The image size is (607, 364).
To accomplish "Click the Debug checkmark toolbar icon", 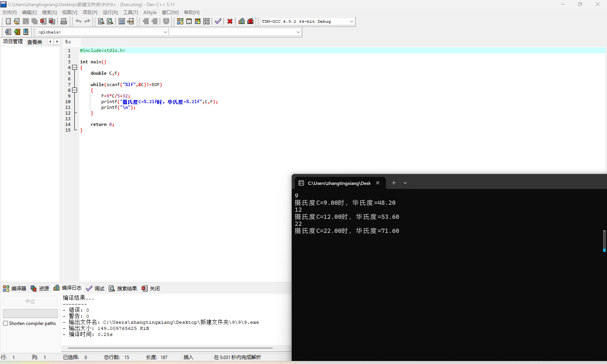I will (218, 21).
